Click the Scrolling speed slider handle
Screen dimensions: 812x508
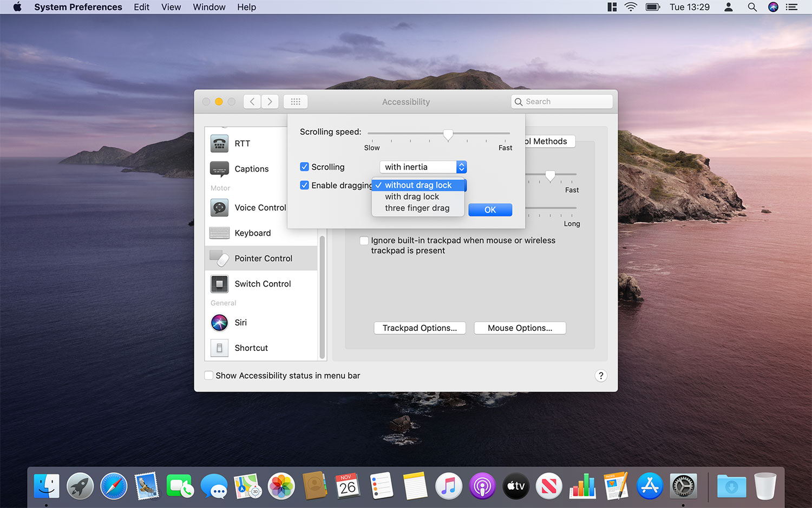coord(448,134)
